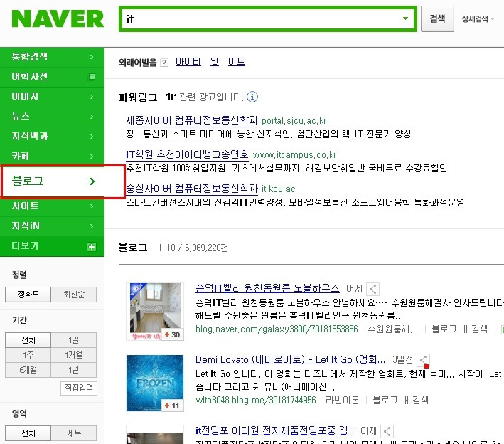
Task: Select the 1개월 period filter
Action: (x=74, y=355)
